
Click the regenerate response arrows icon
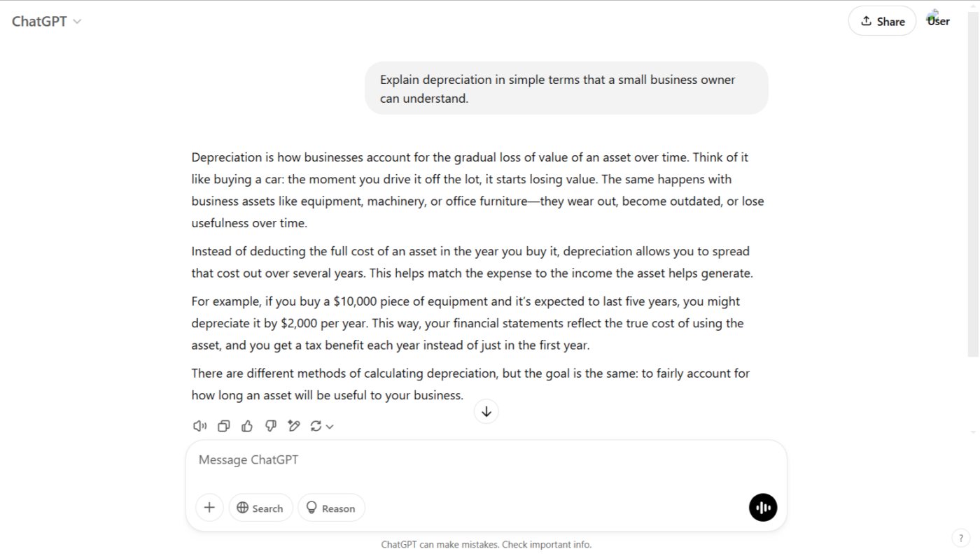pos(316,426)
